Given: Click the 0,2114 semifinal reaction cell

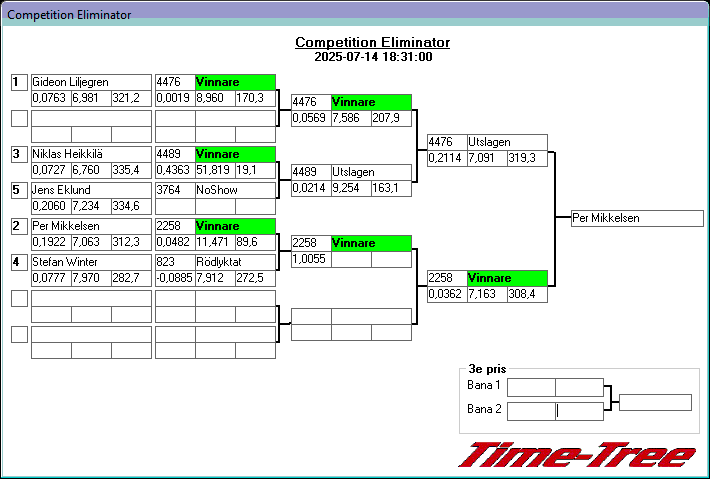Looking at the screenshot, I should click(x=447, y=158).
